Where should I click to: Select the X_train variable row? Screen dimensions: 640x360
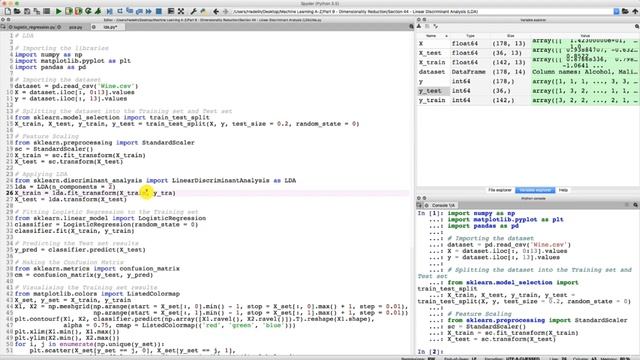click(x=528, y=62)
